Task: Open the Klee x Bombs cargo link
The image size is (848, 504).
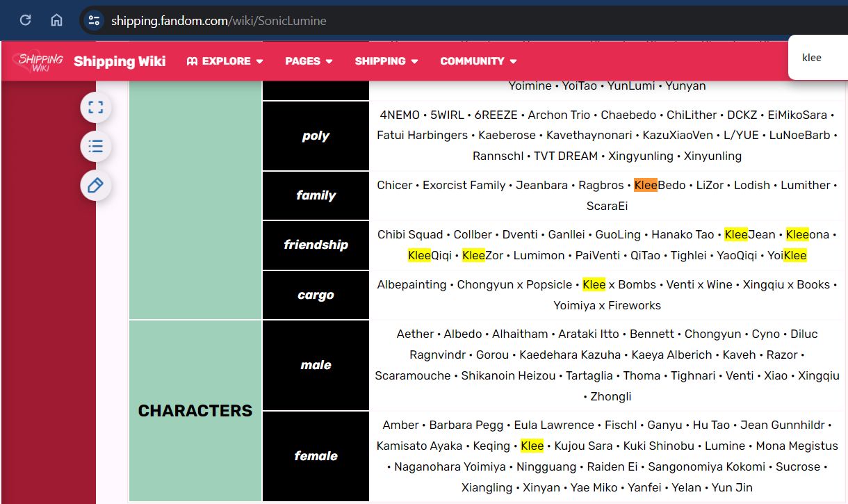Action: (619, 284)
